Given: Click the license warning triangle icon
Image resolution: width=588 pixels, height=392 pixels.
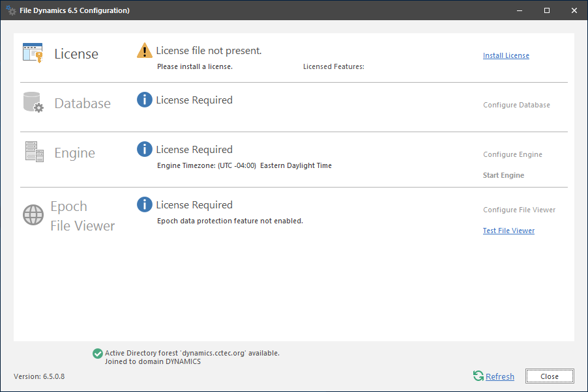Looking at the screenshot, I should click(145, 51).
